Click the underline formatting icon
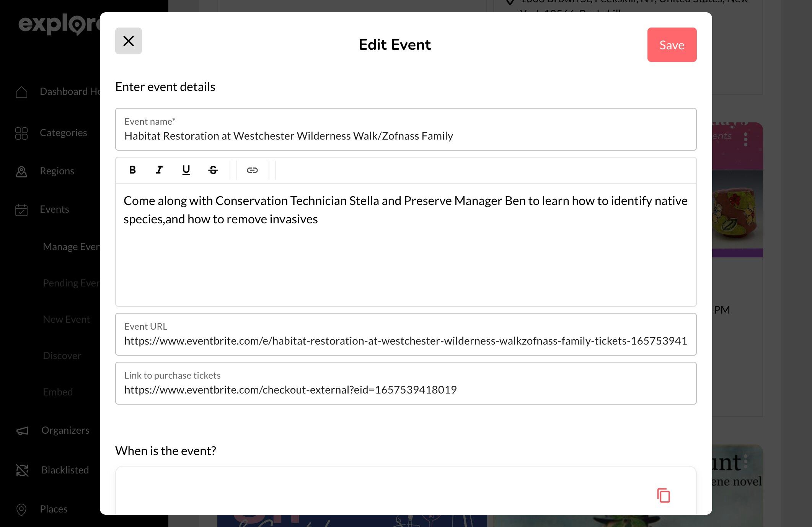This screenshot has width=812, height=527. [x=186, y=170]
